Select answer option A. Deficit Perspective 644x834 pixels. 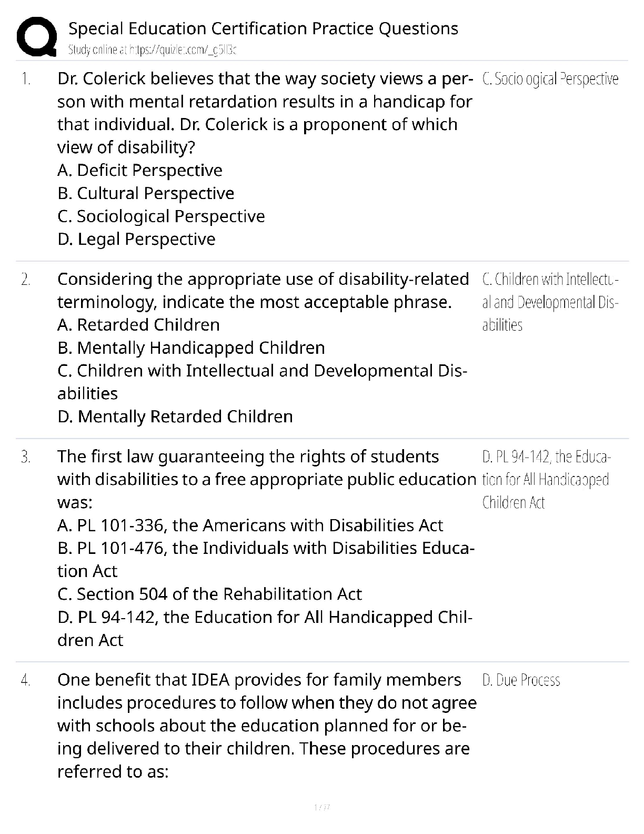click(140, 170)
